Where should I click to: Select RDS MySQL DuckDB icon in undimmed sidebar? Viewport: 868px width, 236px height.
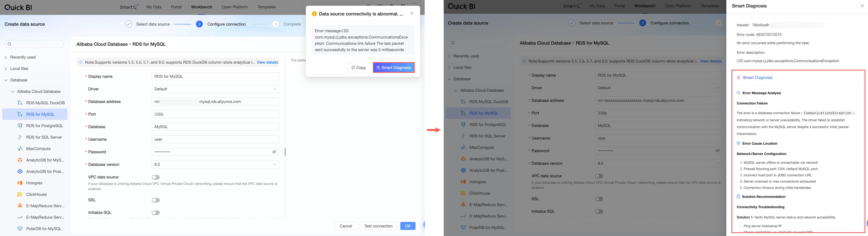[x=20, y=103]
